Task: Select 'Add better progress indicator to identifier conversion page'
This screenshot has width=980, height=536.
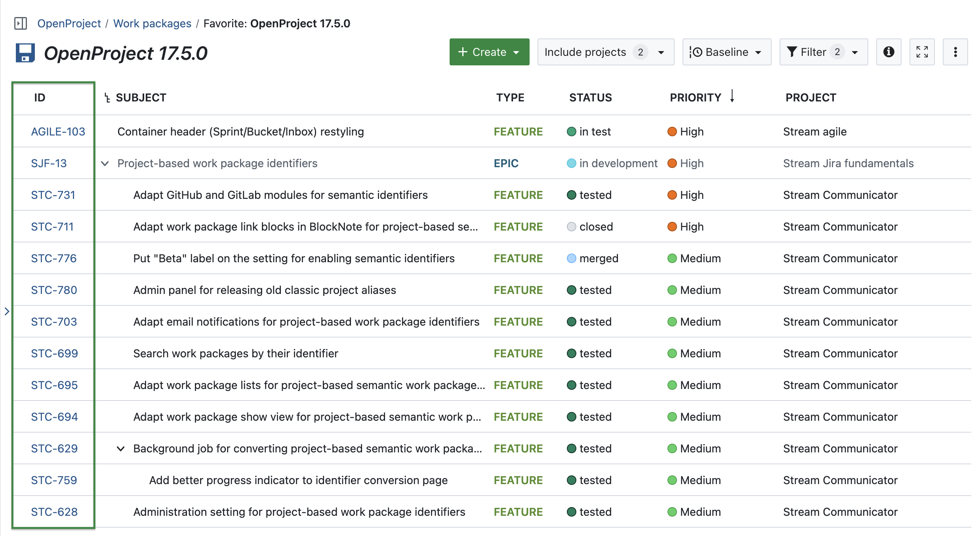Action: [x=298, y=480]
